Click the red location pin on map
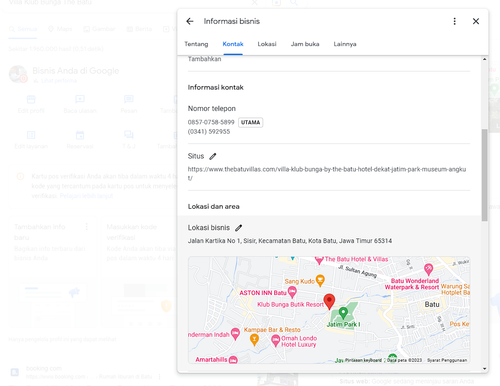 (329, 301)
